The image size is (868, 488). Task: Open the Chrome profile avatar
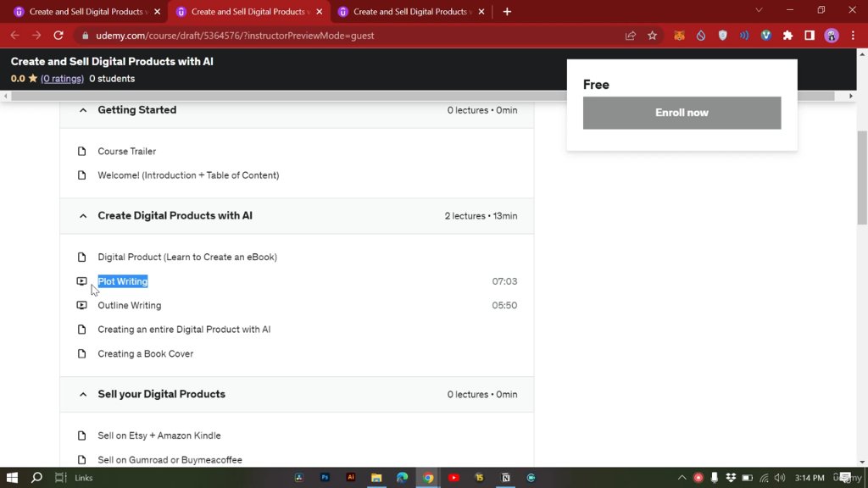pyautogui.click(x=832, y=36)
